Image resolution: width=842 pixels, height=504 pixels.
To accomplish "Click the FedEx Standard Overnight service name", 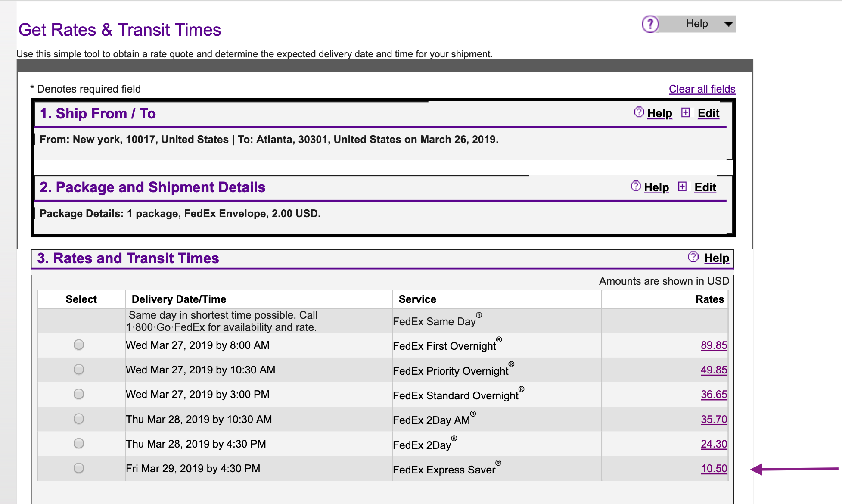I will (x=459, y=395).
